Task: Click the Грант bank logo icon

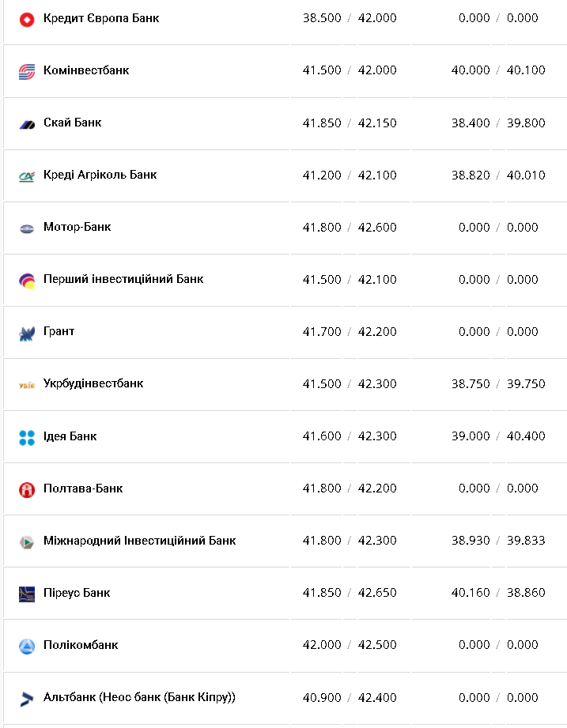Action: point(27,333)
